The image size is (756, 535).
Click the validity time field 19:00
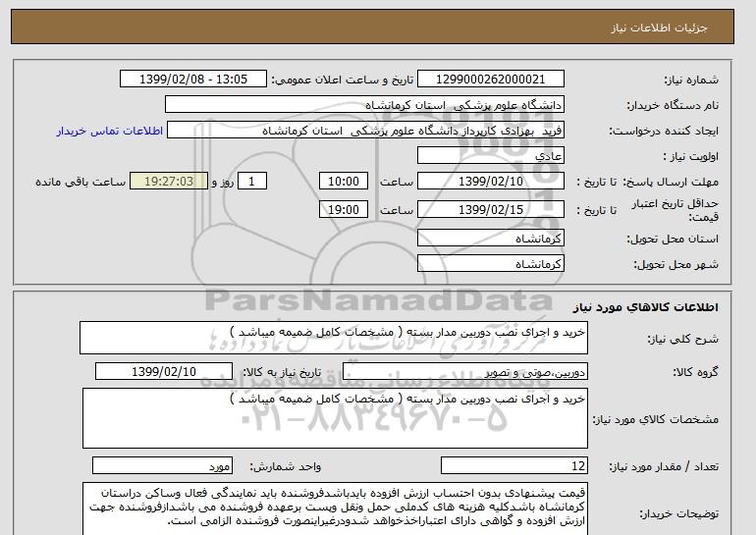tap(344, 209)
